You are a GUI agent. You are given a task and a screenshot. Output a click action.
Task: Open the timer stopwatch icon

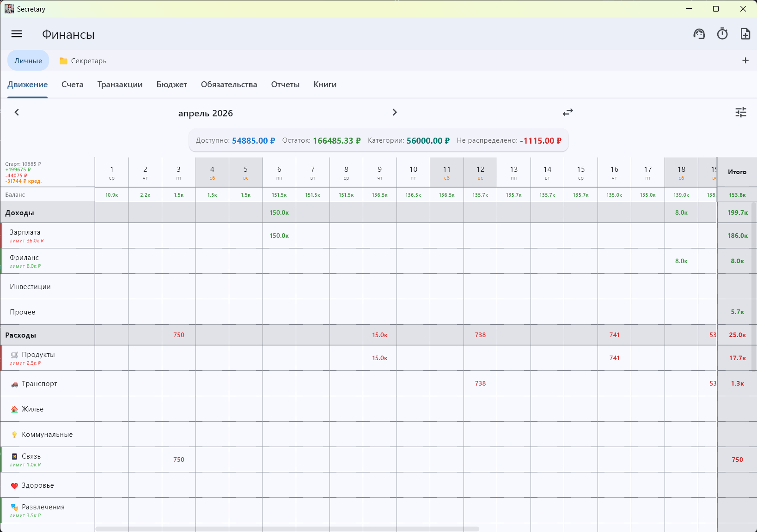[722, 34]
